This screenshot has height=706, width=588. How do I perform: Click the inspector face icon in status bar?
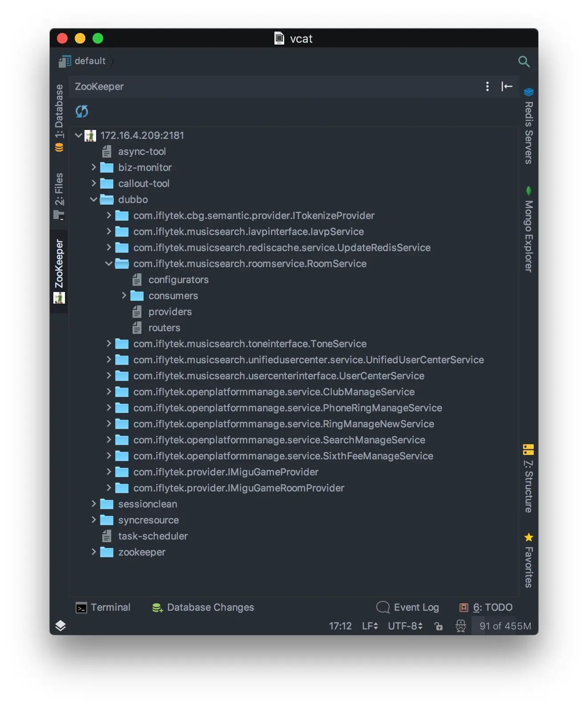tap(461, 626)
